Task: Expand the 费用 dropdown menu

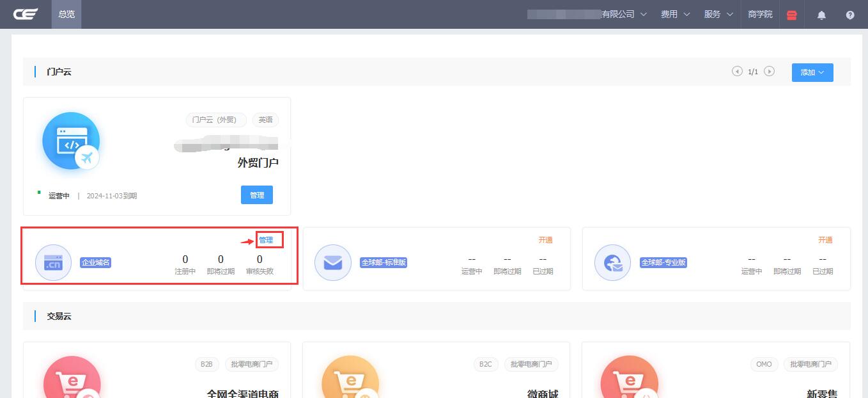Action: pos(675,14)
